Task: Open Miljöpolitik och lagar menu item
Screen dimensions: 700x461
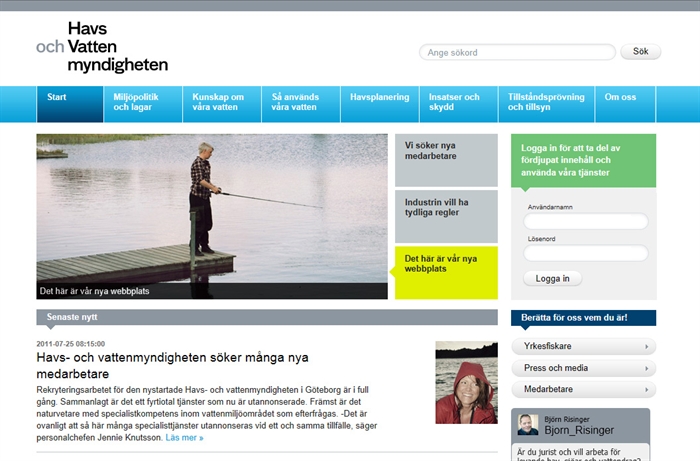Action: coord(143,104)
